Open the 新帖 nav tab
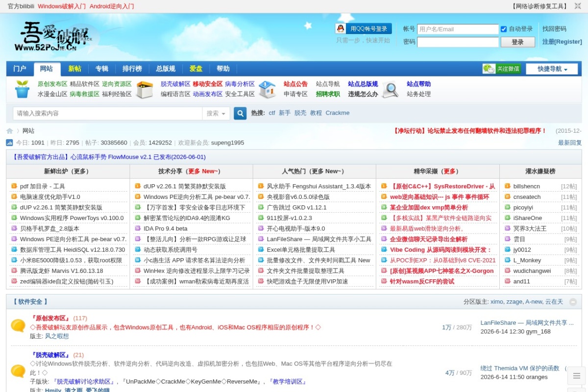This screenshot has width=588, height=392. point(75,69)
